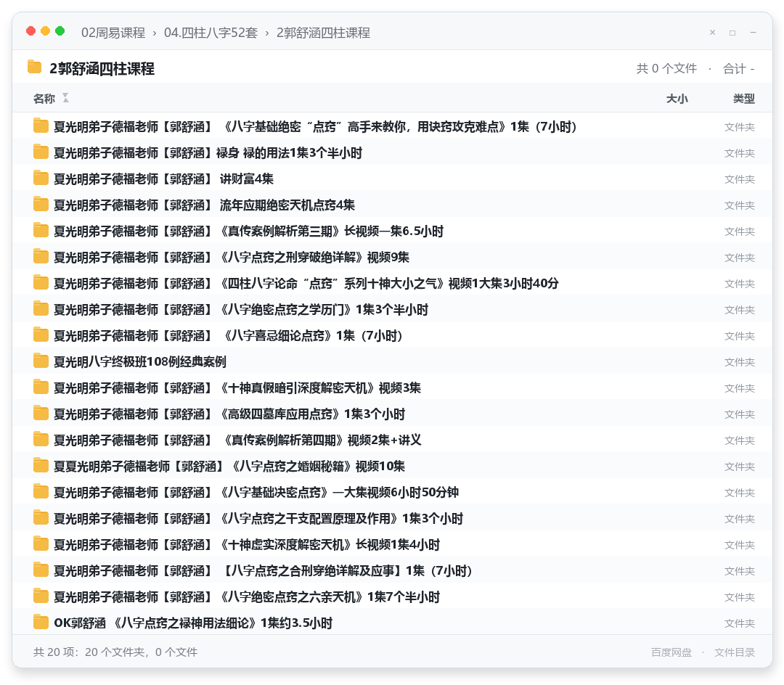The width and height of the screenshot is (784, 685).
Task: Click 百度网盘 label in footer
Action: pyautogui.click(x=671, y=652)
